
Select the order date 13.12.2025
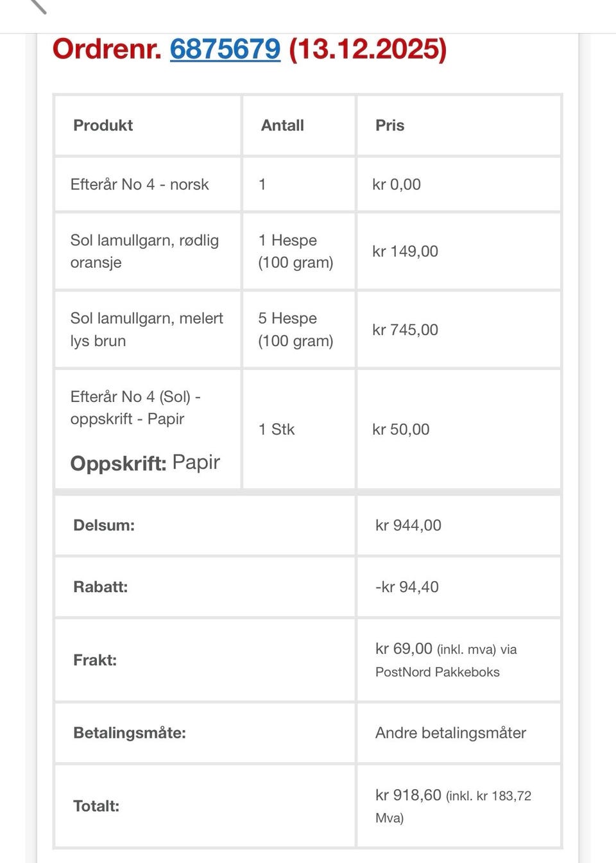pyautogui.click(x=368, y=49)
